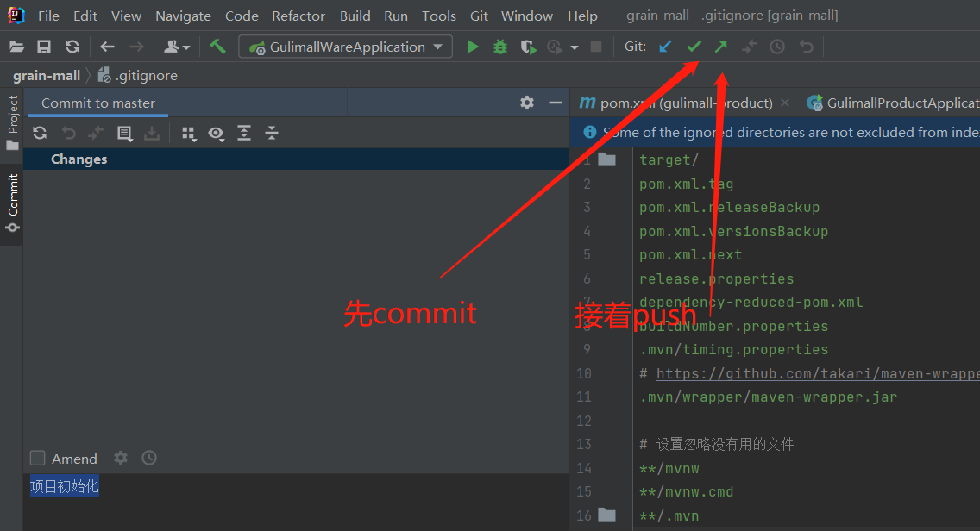This screenshot has height=531, width=980.
Task: Click the Show Diff icon
Action: click(x=96, y=133)
